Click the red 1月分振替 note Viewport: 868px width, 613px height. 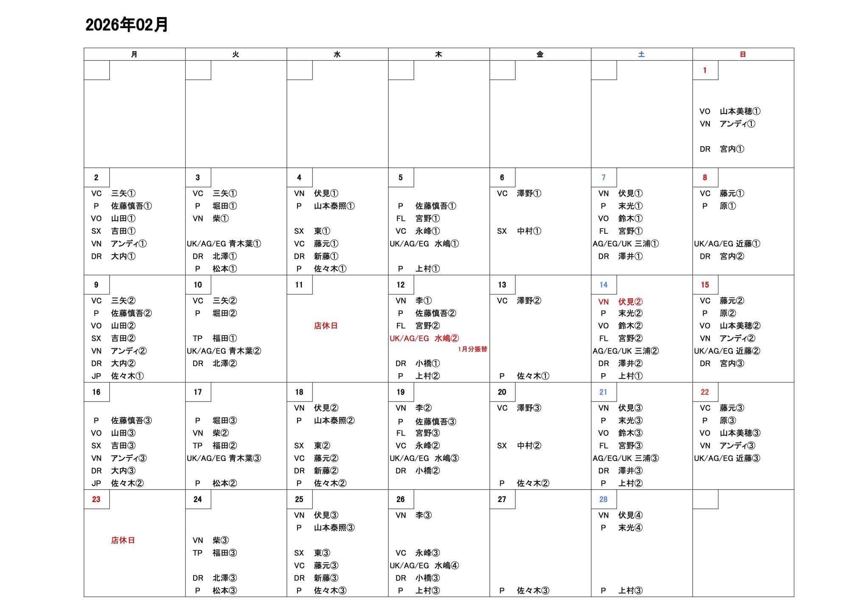(472, 349)
